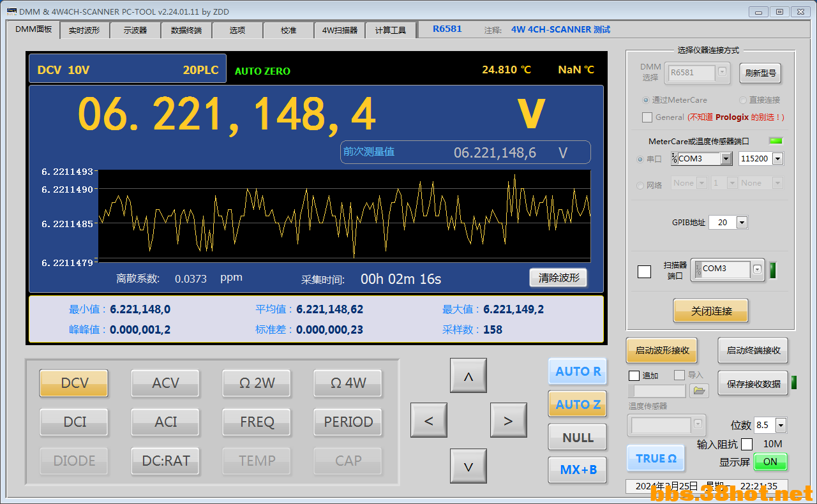The image size is (817, 504).
Task: Switch to the 4W扫描器 tab
Action: [340, 30]
